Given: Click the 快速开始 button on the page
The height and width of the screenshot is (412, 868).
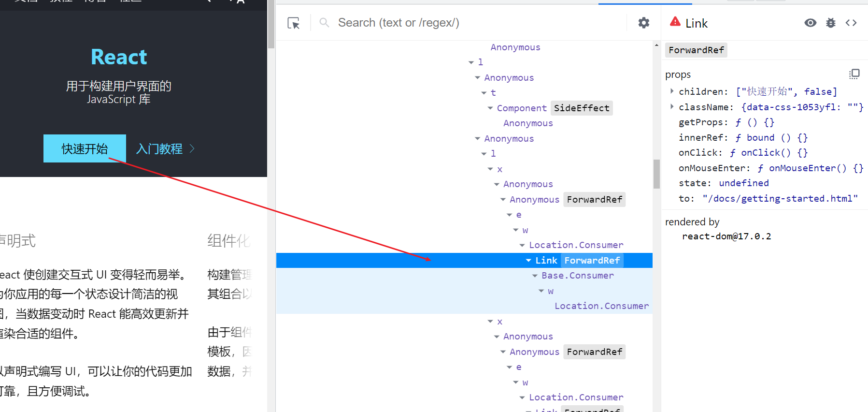Looking at the screenshot, I should tap(85, 148).
